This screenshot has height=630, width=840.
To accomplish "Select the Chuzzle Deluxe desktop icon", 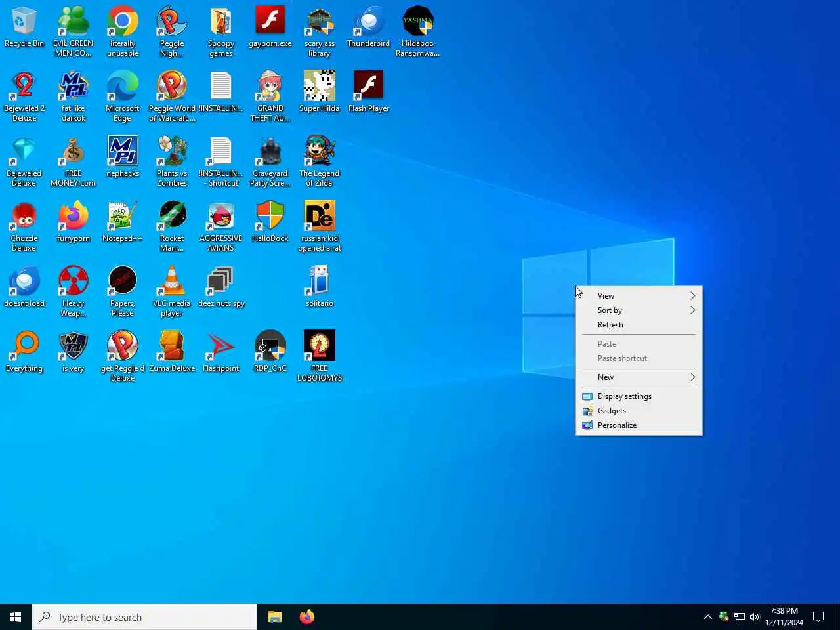I will [x=24, y=226].
